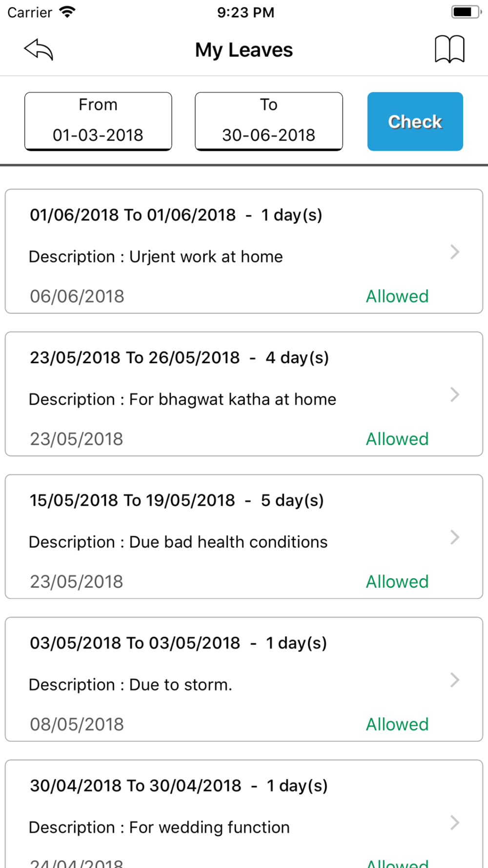Expand the bad health conditions leave chevron
The height and width of the screenshot is (868, 488).
pyautogui.click(x=455, y=537)
